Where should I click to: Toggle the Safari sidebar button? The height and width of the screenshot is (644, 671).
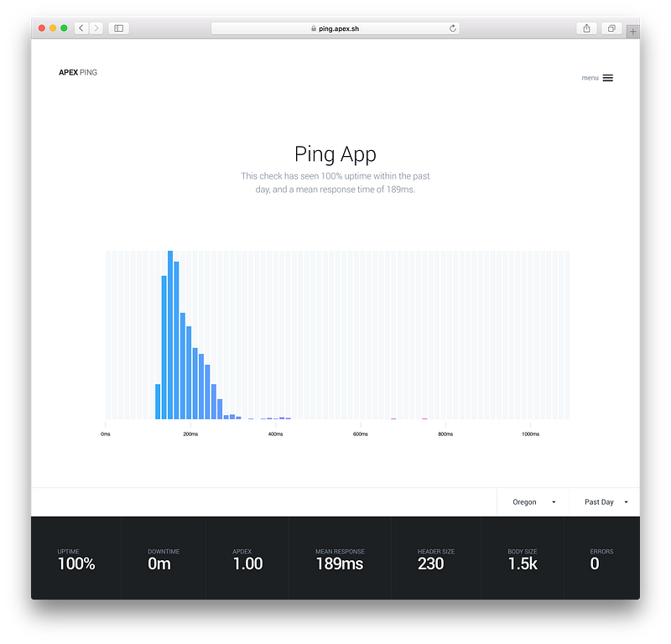click(x=118, y=29)
